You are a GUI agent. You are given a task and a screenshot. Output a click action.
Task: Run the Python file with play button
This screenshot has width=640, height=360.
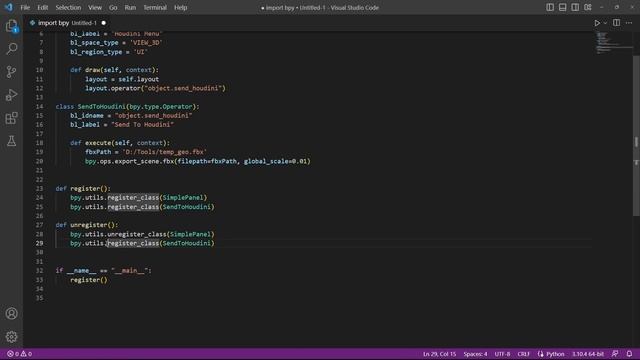pos(597,23)
